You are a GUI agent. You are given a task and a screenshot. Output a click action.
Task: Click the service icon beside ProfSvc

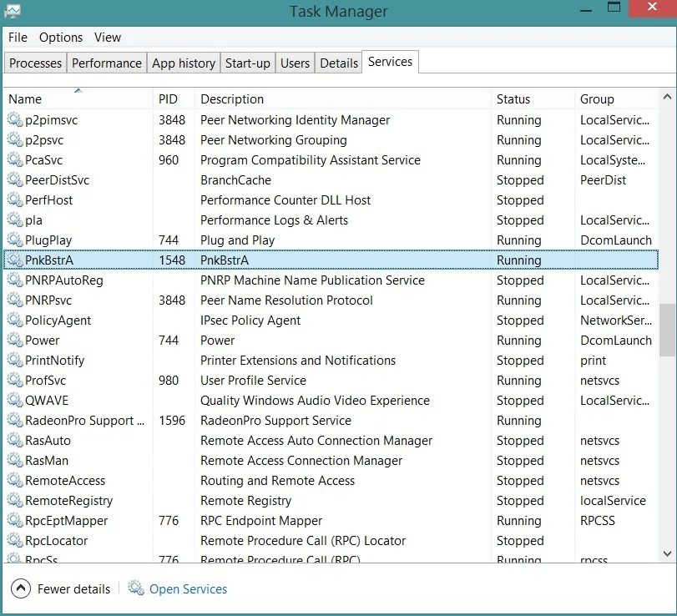(x=15, y=380)
